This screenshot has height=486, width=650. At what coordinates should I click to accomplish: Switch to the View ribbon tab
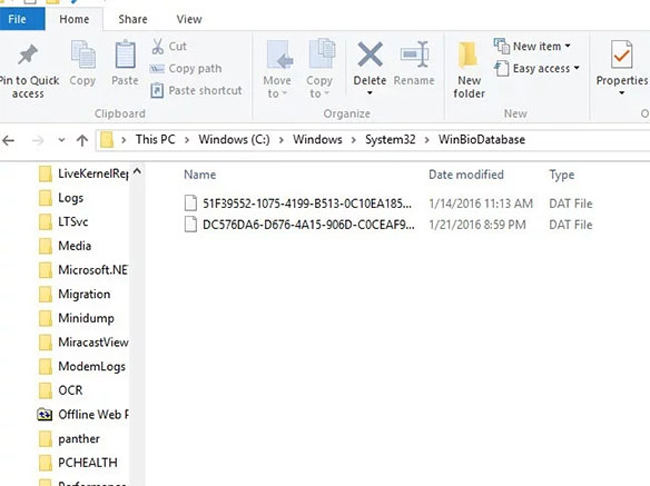[189, 19]
